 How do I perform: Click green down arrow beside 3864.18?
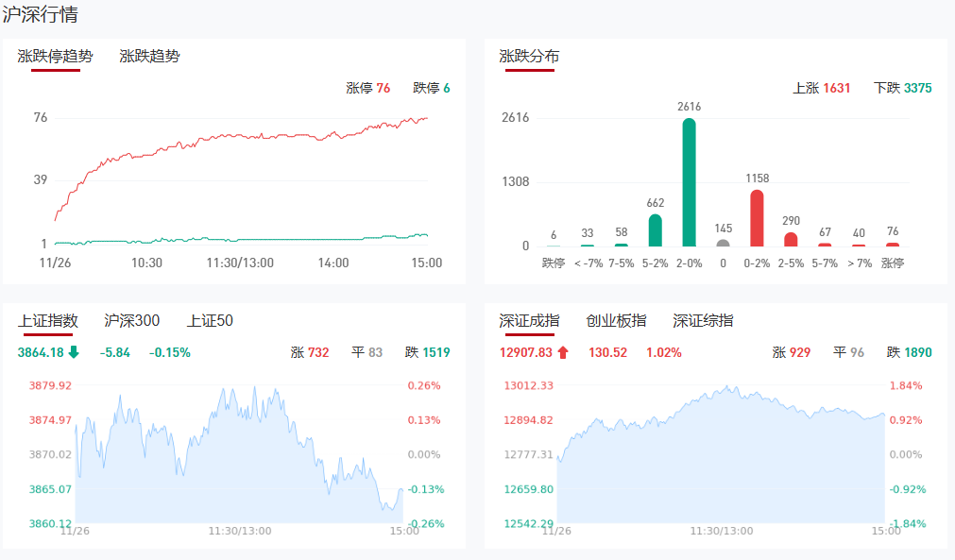pyautogui.click(x=74, y=353)
